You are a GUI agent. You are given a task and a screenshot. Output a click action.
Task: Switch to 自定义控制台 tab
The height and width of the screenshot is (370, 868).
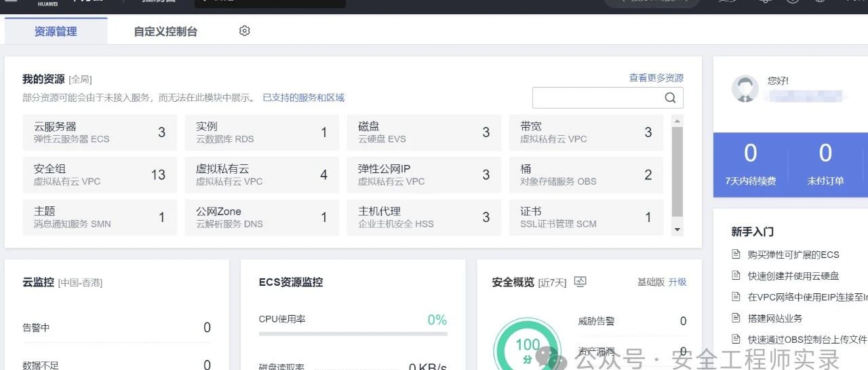pyautogui.click(x=165, y=31)
